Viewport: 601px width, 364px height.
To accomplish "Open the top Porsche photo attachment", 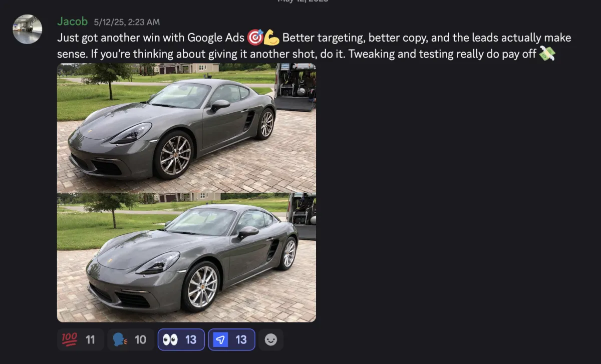I will coord(186,128).
